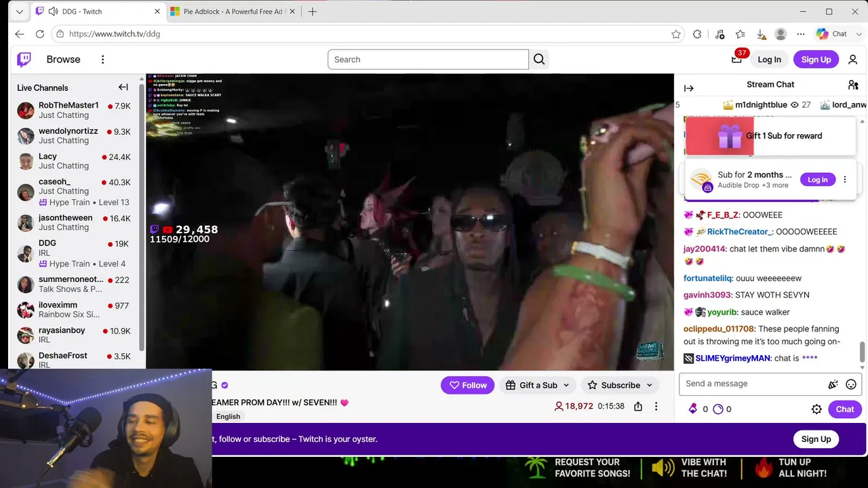The width and height of the screenshot is (868, 488).
Task: Open the user account icon on Twitch
Action: point(853,60)
